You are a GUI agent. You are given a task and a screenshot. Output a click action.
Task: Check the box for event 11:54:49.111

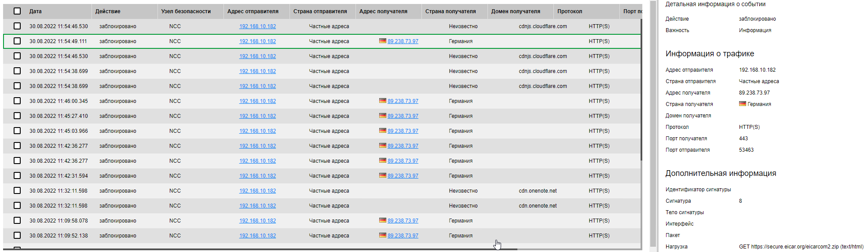click(x=17, y=41)
